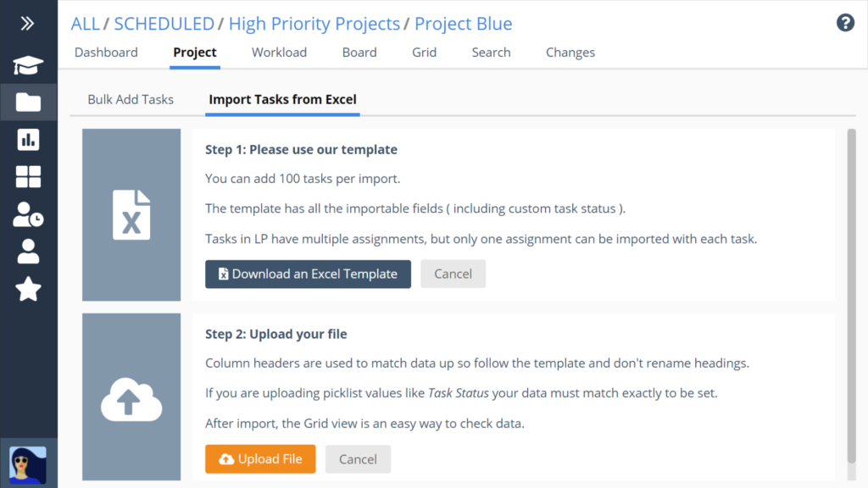Open the star favorites icon

pyautogui.click(x=28, y=289)
